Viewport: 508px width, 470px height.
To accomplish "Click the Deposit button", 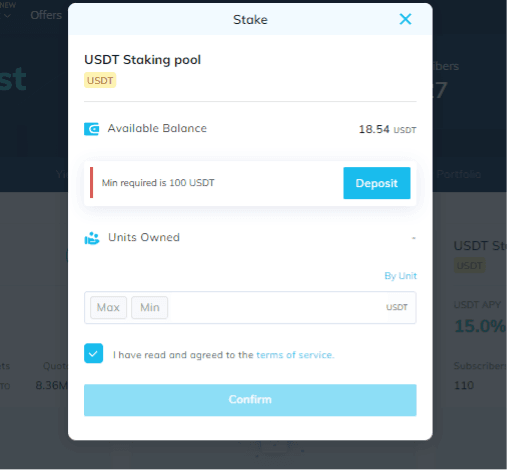I will click(377, 183).
